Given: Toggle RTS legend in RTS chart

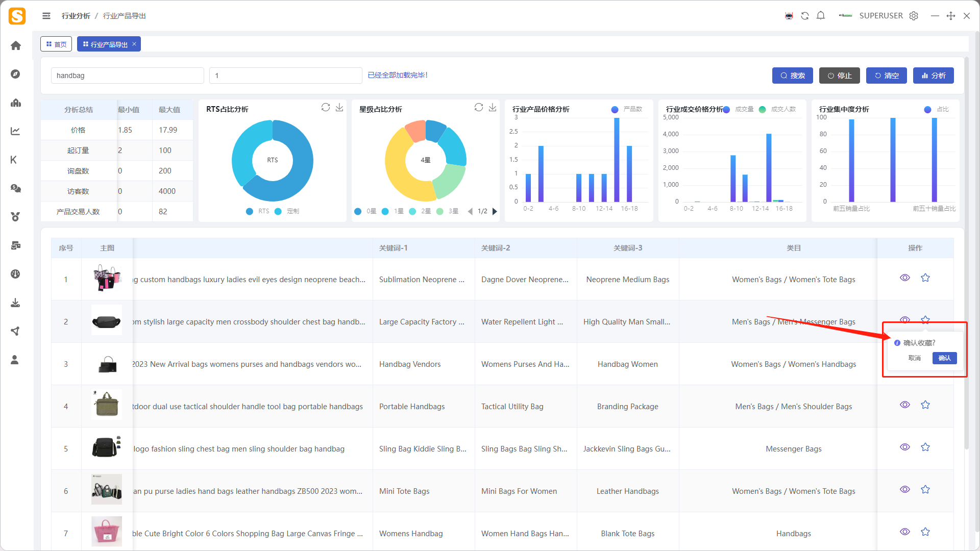Looking at the screenshot, I should pos(258,211).
